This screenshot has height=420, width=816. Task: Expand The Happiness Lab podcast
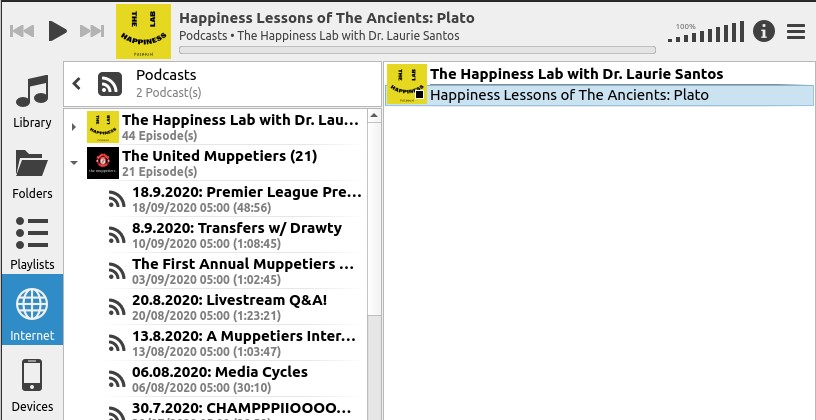pos(74,128)
